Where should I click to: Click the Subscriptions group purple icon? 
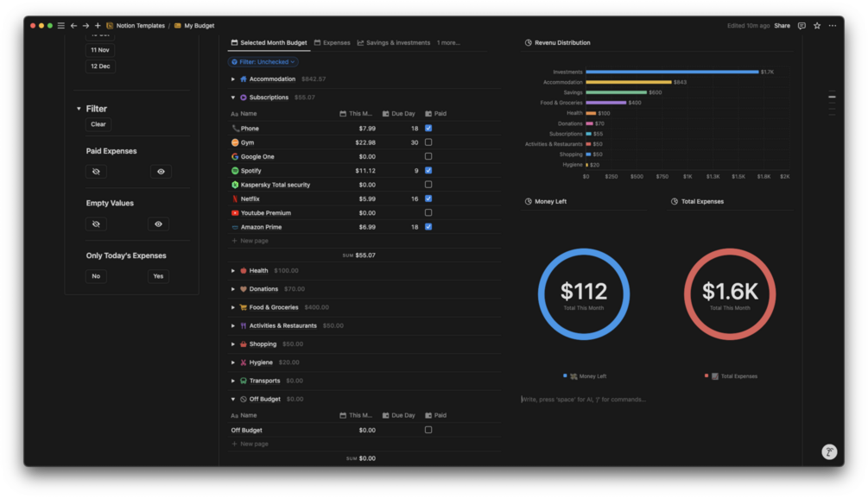(243, 98)
